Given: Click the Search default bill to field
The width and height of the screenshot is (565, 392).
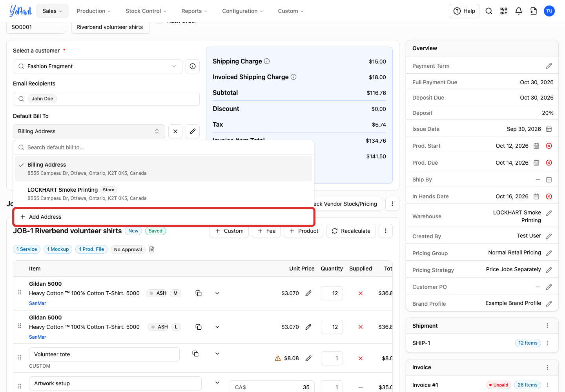Looking at the screenshot, I should click(164, 147).
